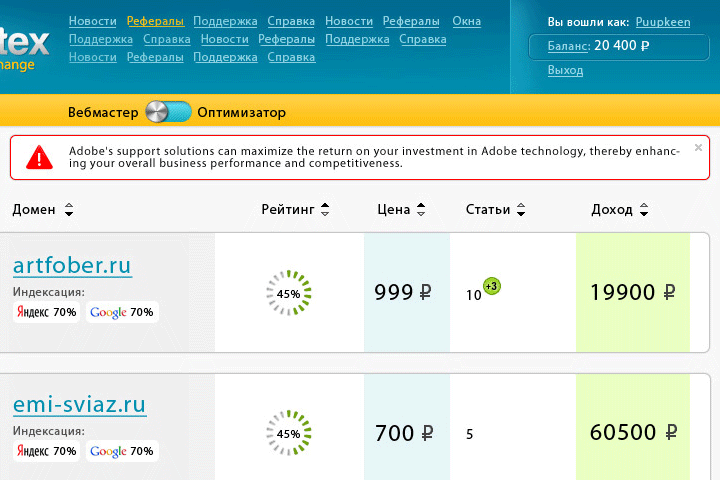This screenshot has height=480, width=720.
Task: Click the 45% rating dial for artfober.ru
Action: (289, 293)
